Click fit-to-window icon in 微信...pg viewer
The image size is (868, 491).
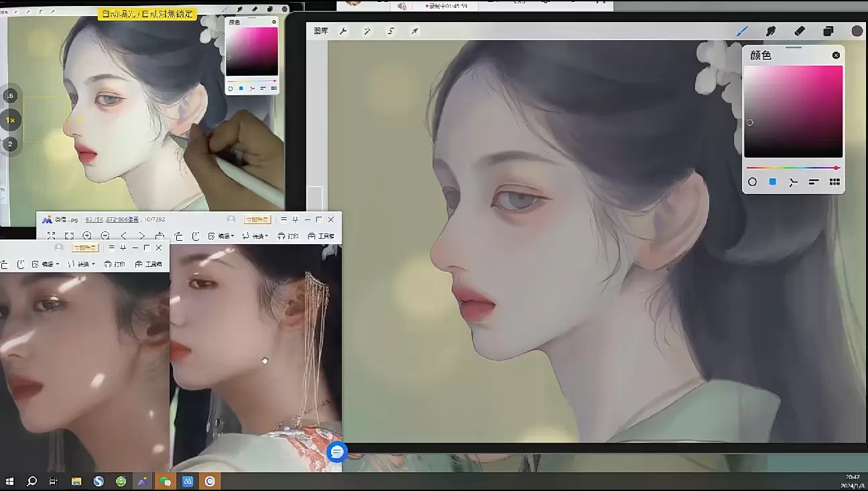[x=69, y=236]
